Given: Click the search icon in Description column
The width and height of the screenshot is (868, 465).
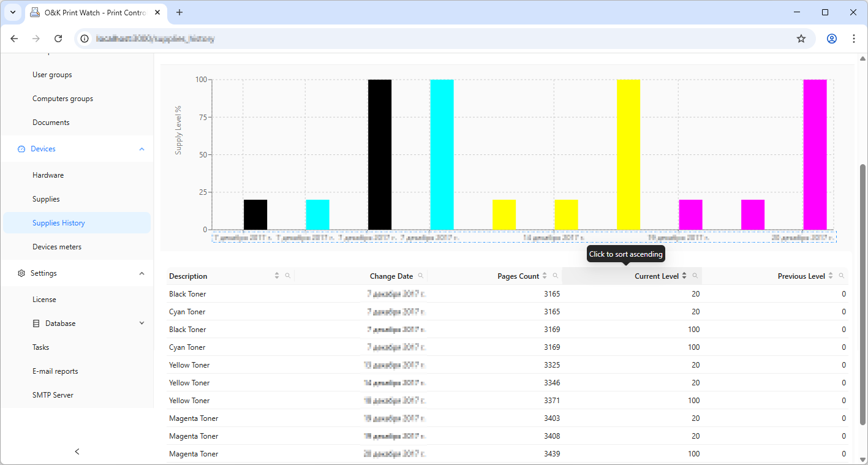Looking at the screenshot, I should [x=287, y=276].
